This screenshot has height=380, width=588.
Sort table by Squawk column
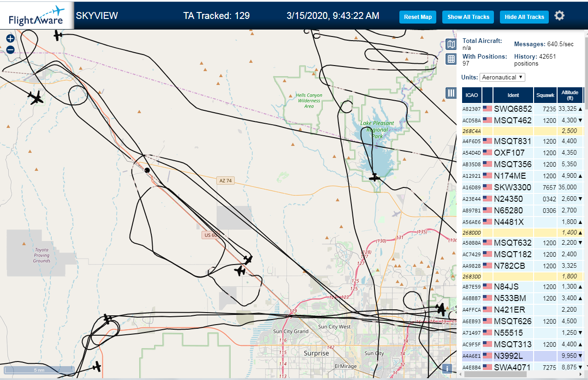[546, 95]
